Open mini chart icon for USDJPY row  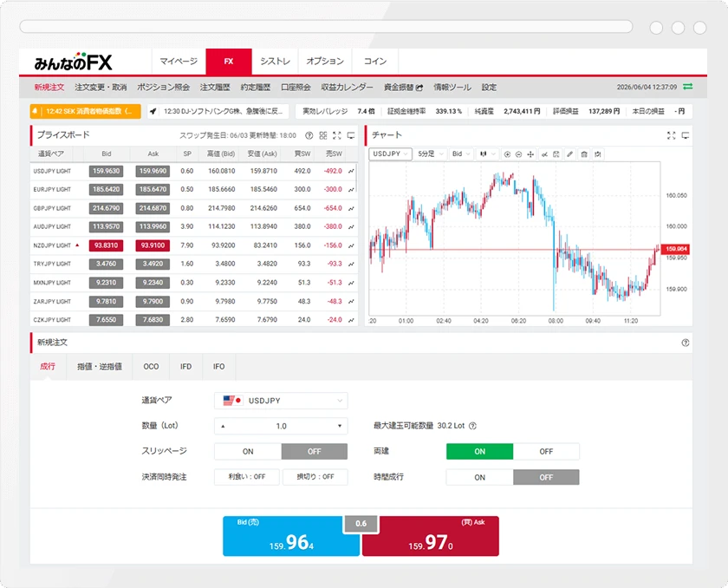(351, 172)
